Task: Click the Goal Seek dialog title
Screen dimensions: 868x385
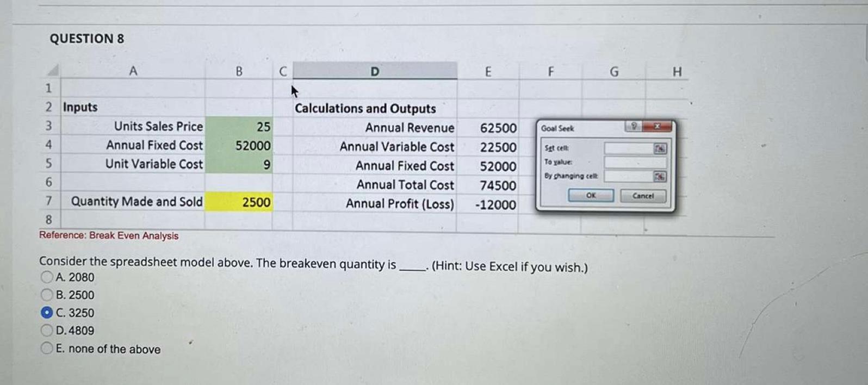Action: (557, 128)
